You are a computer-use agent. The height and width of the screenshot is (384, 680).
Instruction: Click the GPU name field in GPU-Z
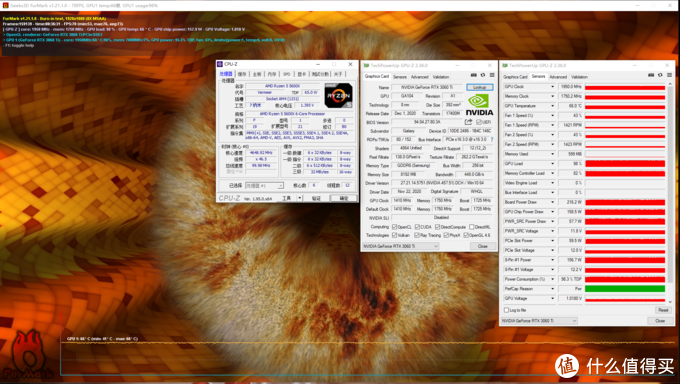click(x=427, y=87)
